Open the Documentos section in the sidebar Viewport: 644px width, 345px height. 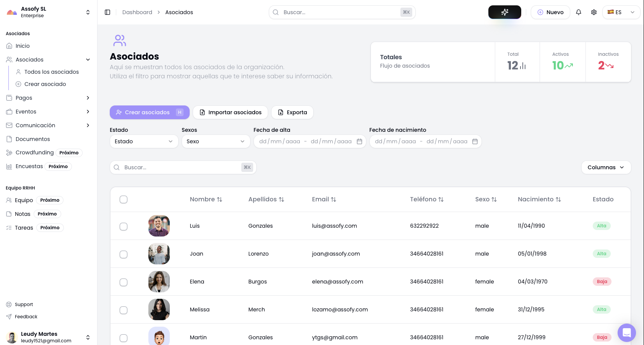(x=33, y=139)
